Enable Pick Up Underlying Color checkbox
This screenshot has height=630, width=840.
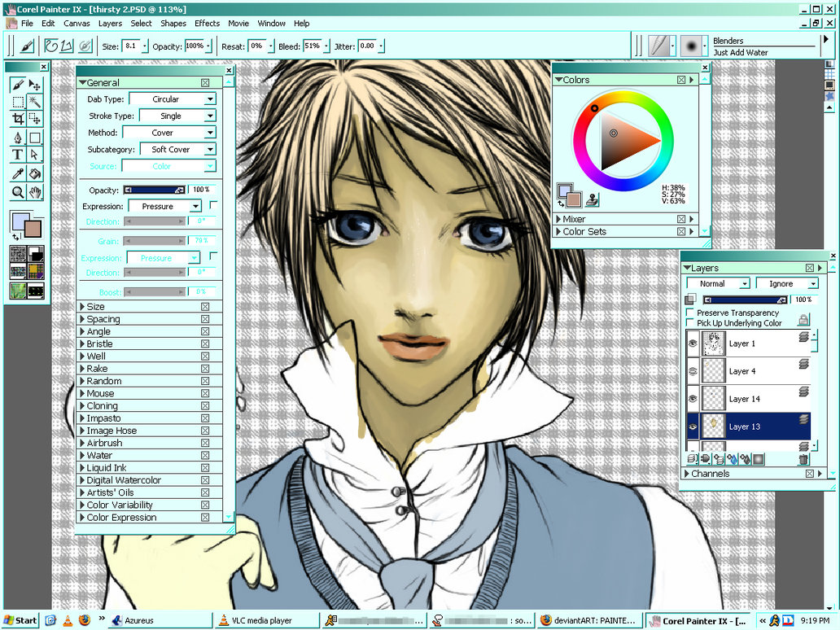[690, 322]
